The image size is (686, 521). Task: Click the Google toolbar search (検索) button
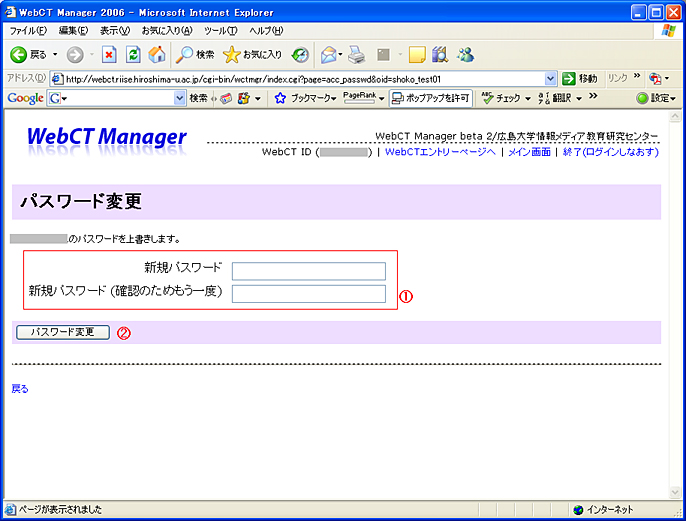[x=198, y=98]
